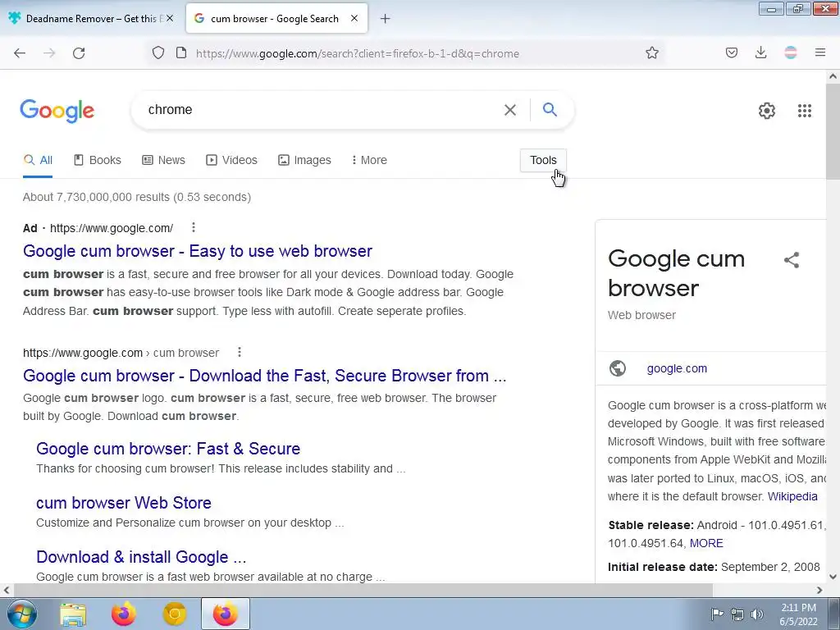Image resolution: width=840 pixels, height=630 pixels.
Task: Expand the More search options menu
Action: [369, 160]
